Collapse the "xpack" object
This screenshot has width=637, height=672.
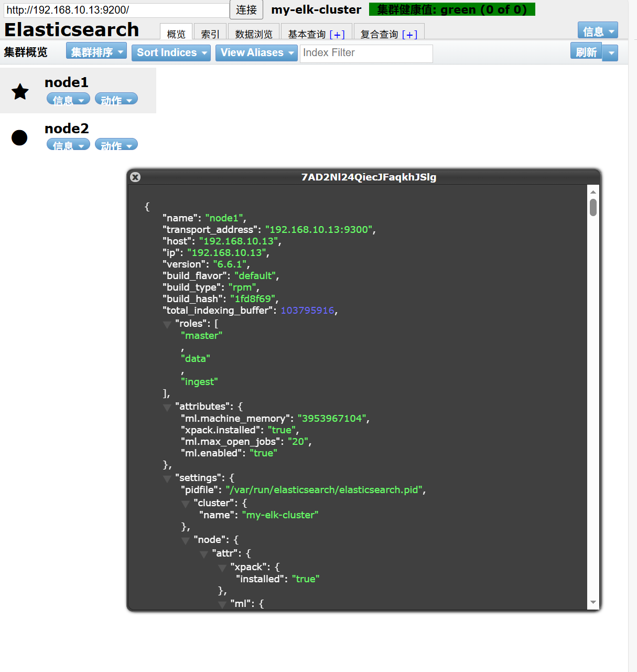(222, 568)
